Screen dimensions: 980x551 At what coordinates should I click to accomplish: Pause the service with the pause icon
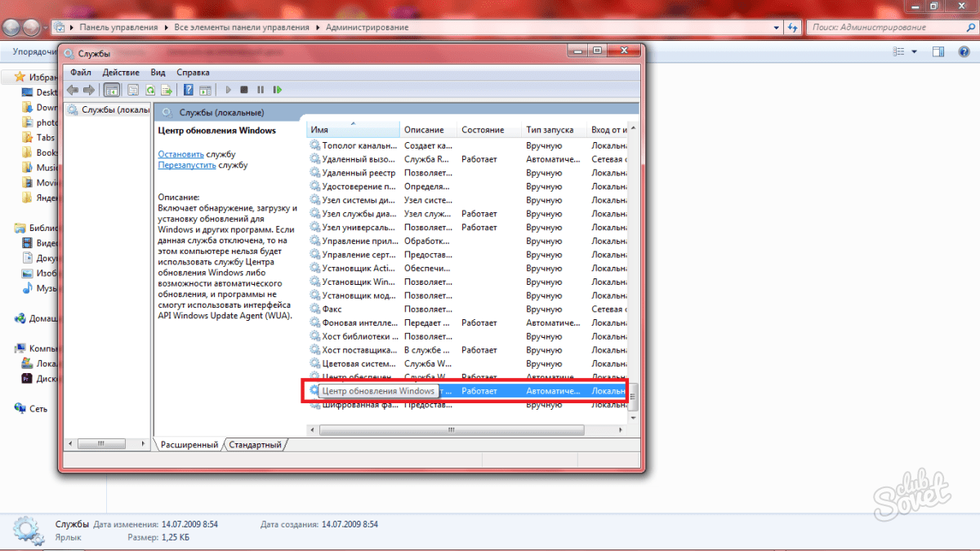(261, 90)
